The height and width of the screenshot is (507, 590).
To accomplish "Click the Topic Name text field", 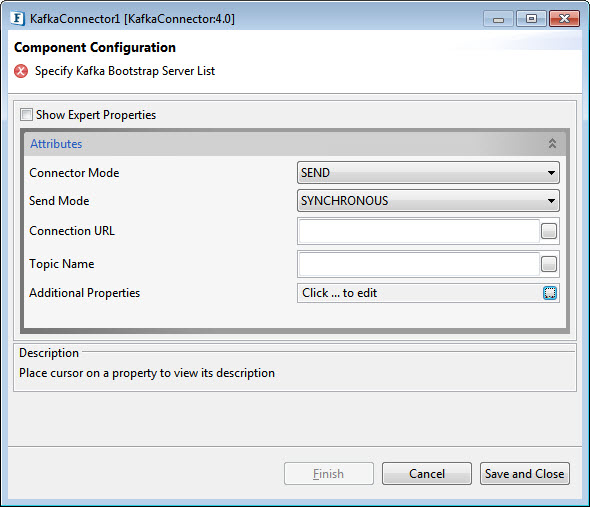I will click(x=419, y=264).
